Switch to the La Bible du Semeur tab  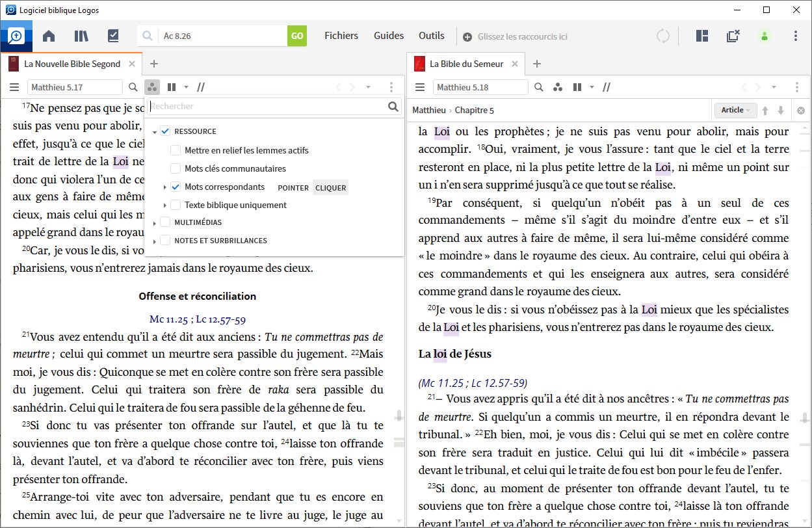coord(466,64)
